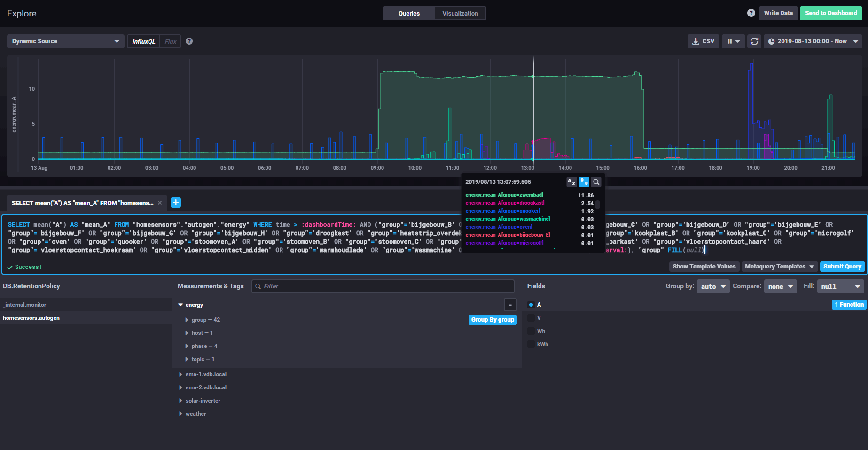Click the measurements Filter input field

[383, 286]
